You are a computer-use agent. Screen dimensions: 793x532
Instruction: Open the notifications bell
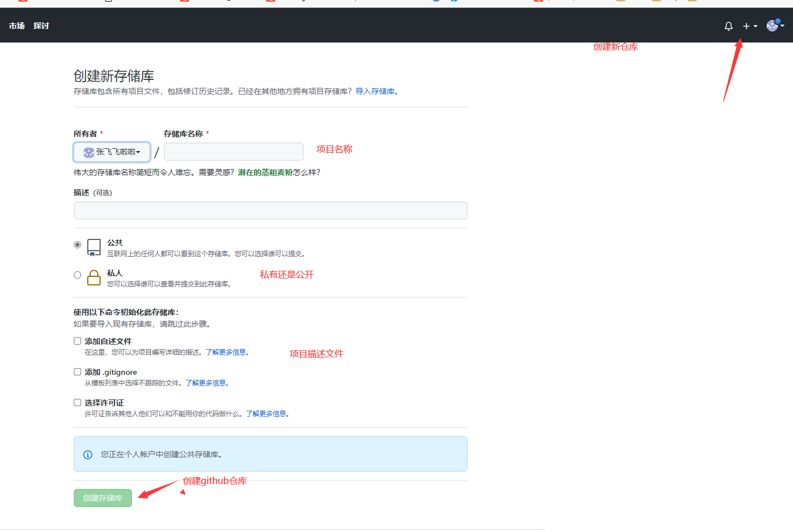[x=728, y=26]
